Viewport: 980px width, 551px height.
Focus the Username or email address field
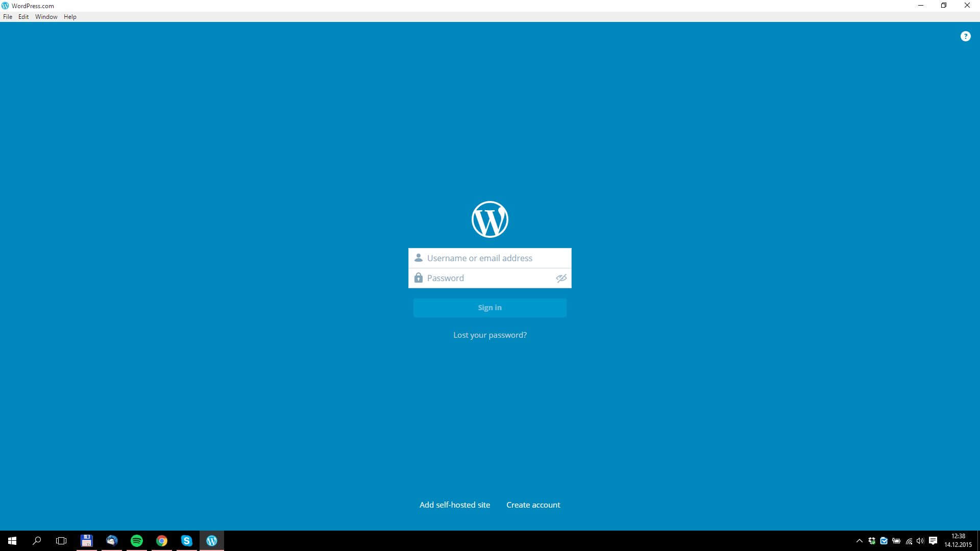pos(489,258)
